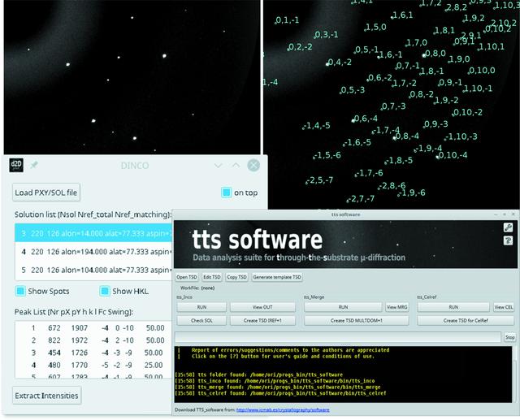Click the down chevron in DINCO title bar
The height and width of the screenshot is (420, 520).
pyautogui.click(x=219, y=166)
